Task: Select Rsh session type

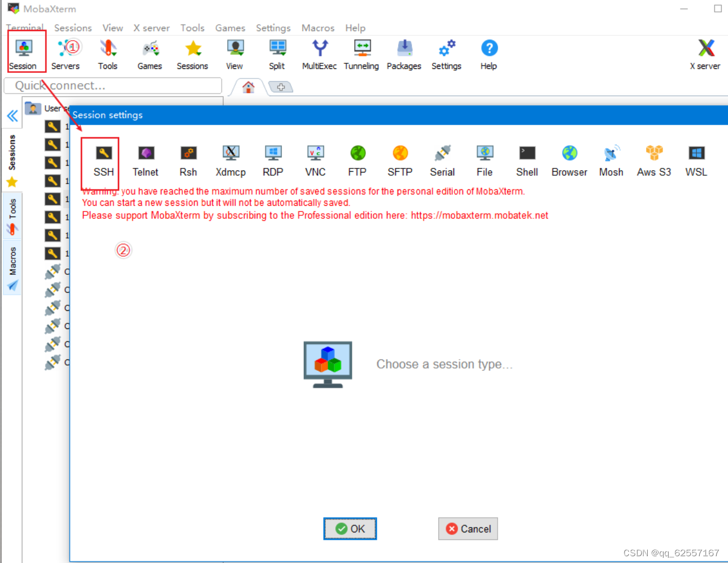Action: (189, 162)
